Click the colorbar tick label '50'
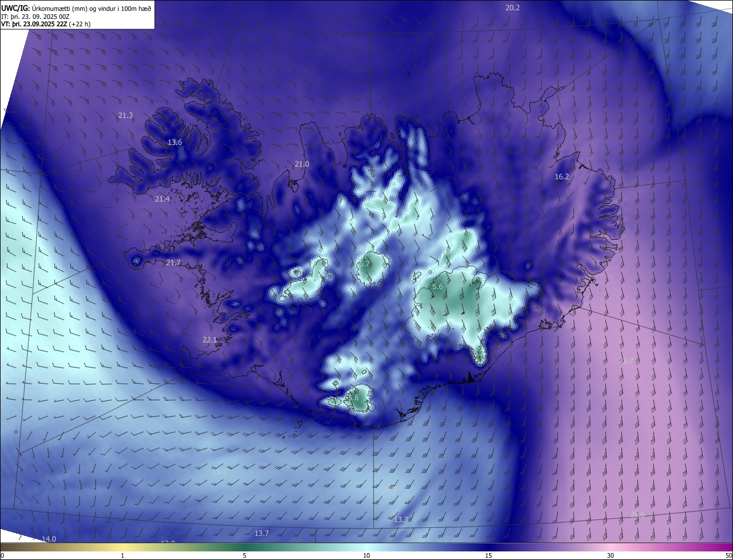The image size is (733, 560). pyautogui.click(x=728, y=556)
